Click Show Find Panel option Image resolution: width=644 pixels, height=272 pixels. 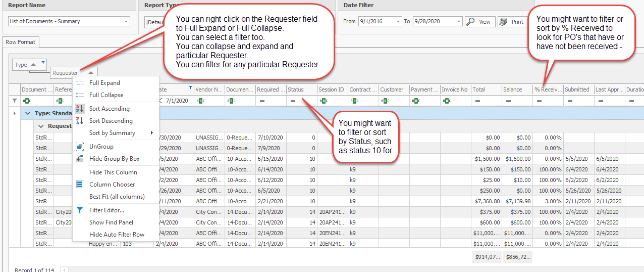tap(111, 222)
